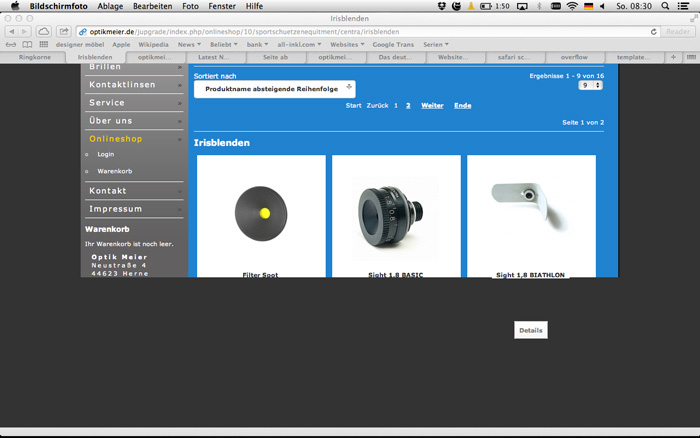Click the iCloud tabs icon
The image size is (700, 438).
[44, 31]
